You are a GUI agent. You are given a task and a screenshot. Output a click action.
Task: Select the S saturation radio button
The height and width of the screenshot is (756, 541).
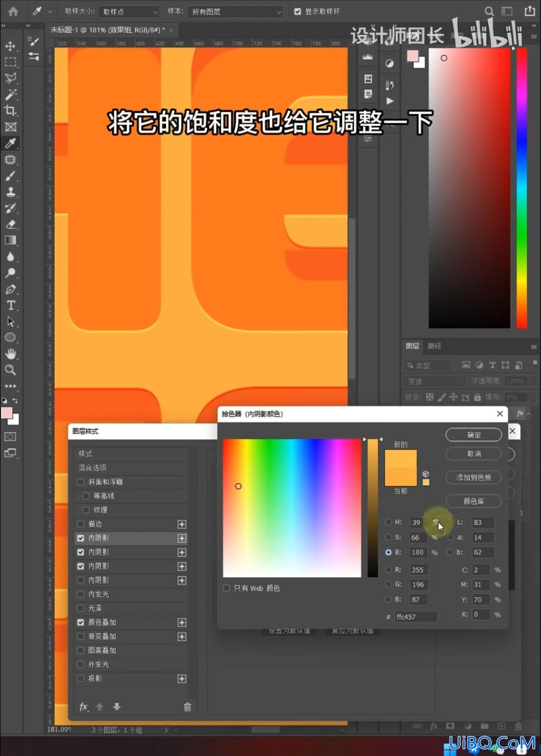pos(388,538)
